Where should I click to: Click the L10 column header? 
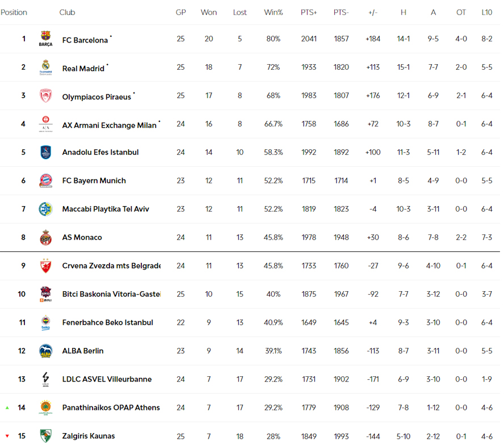pyautogui.click(x=486, y=12)
